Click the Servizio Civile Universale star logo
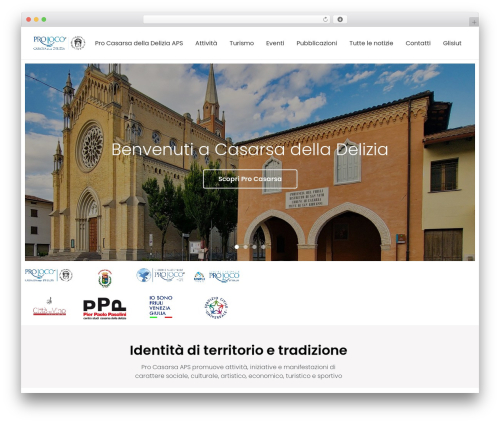 point(216,307)
